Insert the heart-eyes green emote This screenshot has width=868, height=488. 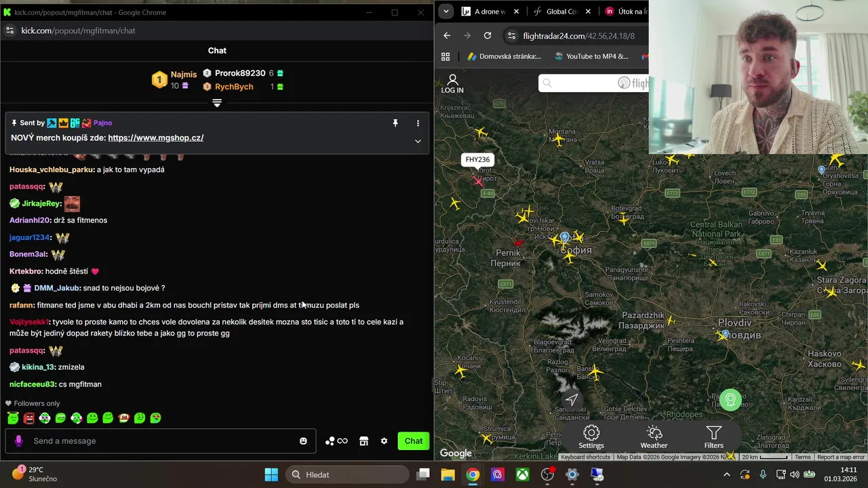coord(155,418)
